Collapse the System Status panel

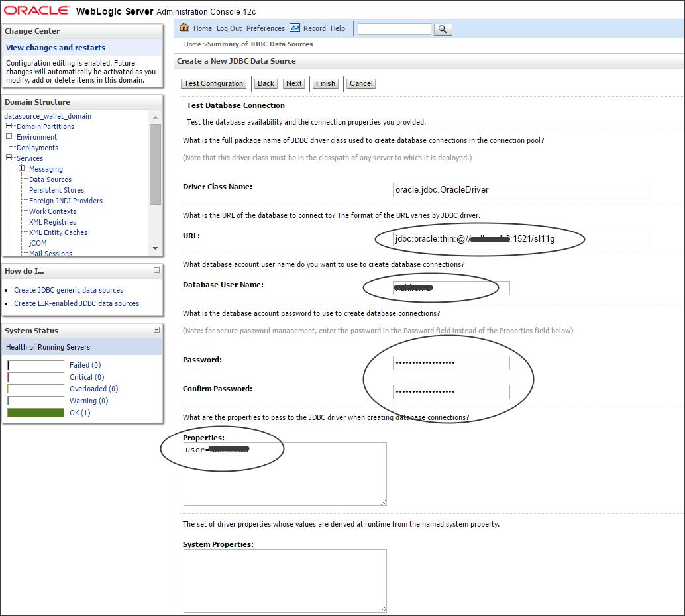tap(156, 329)
